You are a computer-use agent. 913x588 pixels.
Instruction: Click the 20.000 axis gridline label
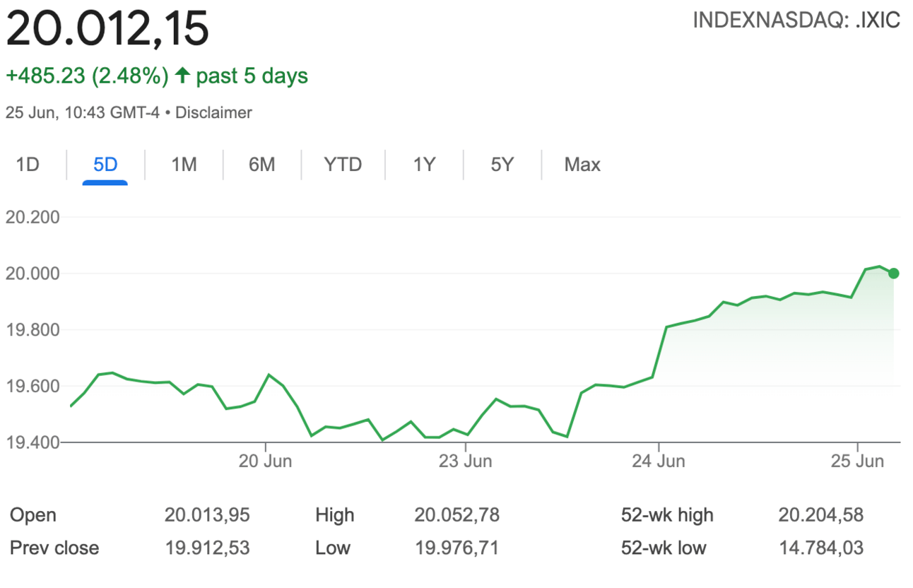[x=33, y=274]
